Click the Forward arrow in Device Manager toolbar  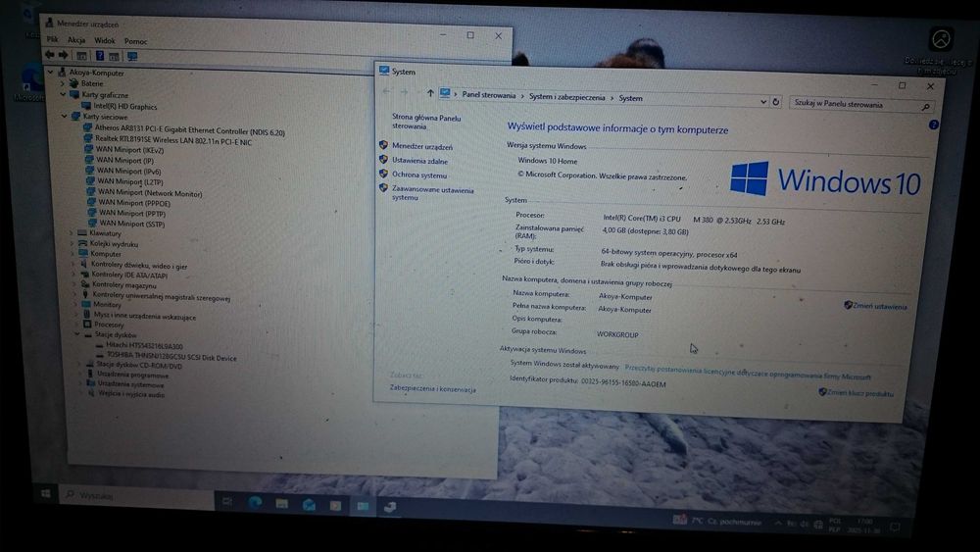tap(63, 55)
